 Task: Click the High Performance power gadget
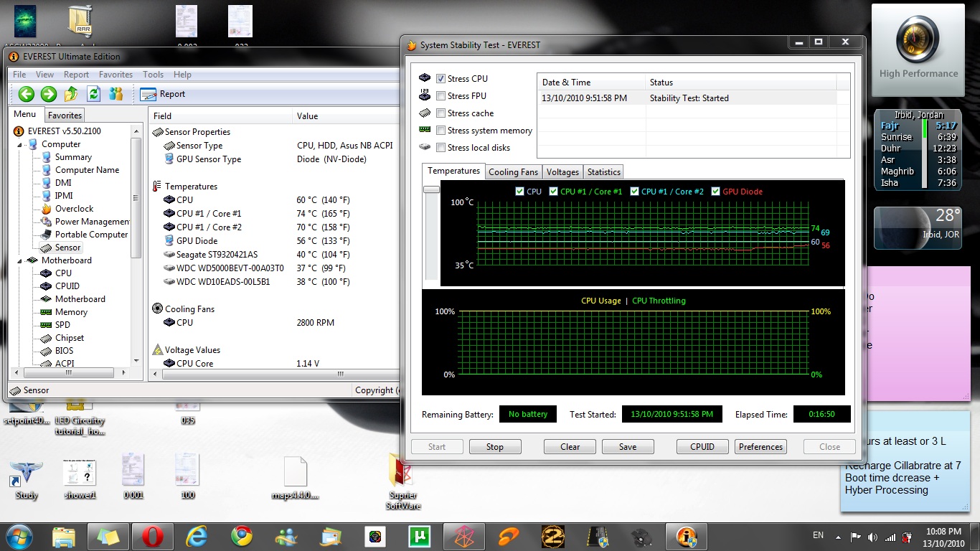[918, 50]
